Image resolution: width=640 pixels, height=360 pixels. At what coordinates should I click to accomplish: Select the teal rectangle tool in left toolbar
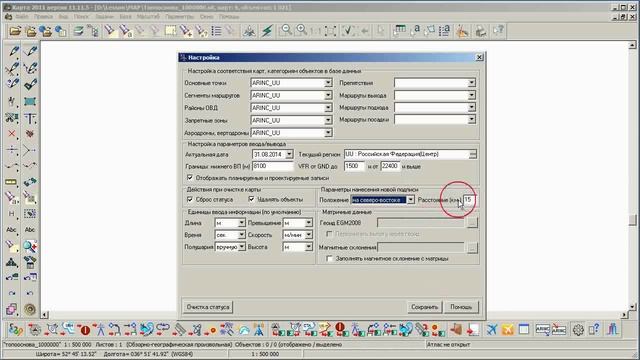coord(30,101)
